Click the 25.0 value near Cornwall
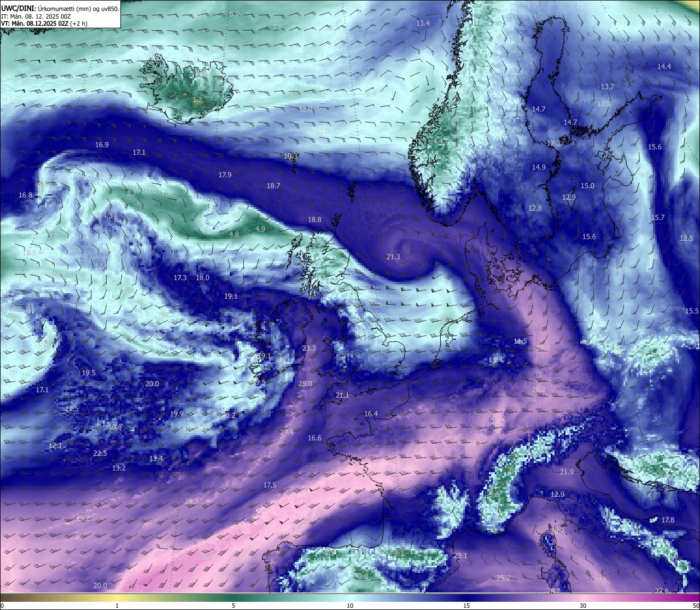This screenshot has height=610, width=700. pyautogui.click(x=305, y=384)
